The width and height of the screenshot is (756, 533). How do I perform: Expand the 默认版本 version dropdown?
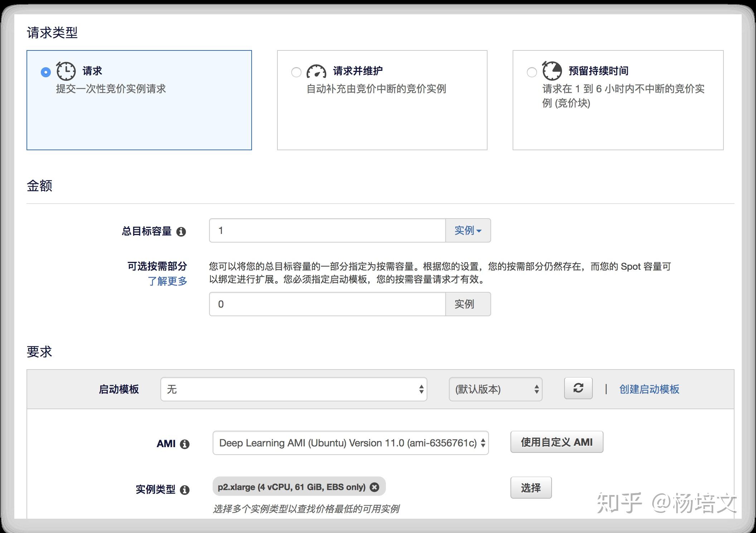coord(495,389)
